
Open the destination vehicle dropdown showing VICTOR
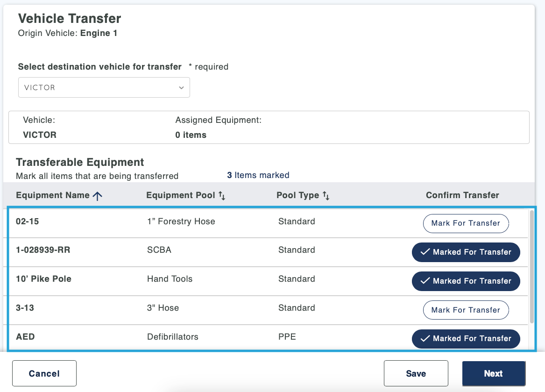[104, 87]
